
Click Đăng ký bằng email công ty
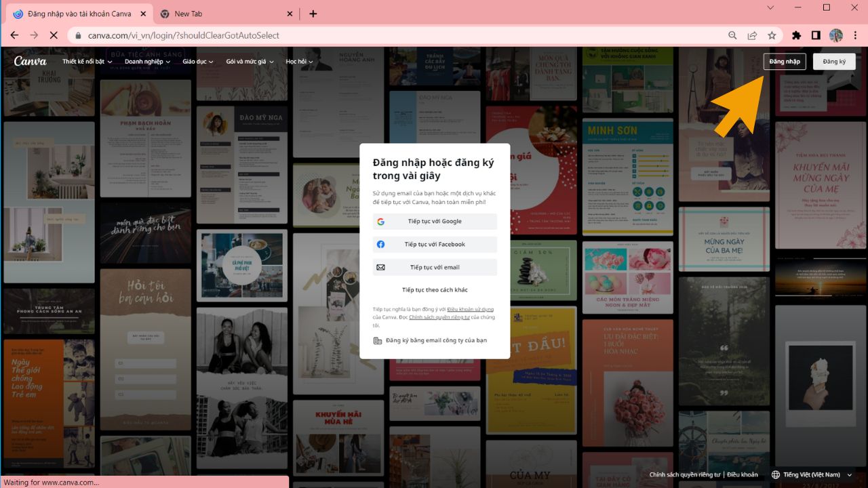(x=430, y=341)
